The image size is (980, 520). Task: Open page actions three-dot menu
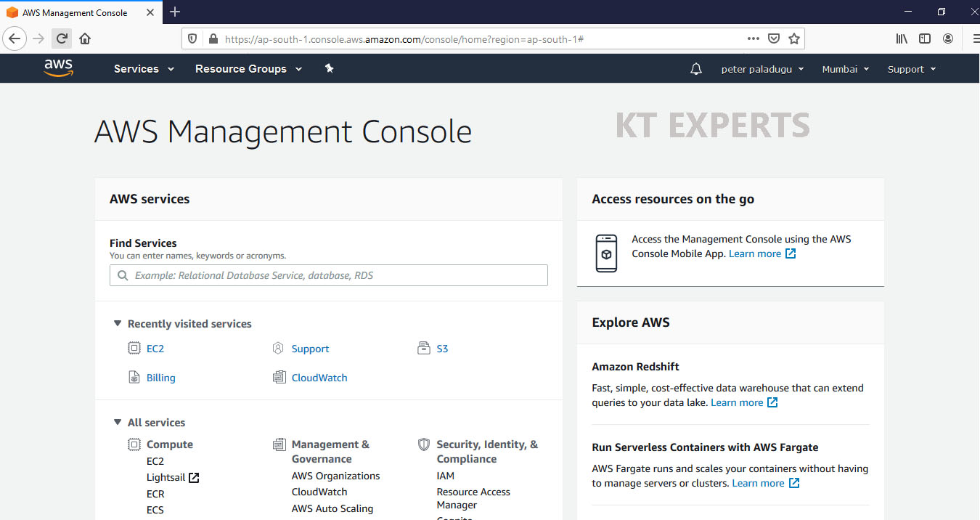coord(753,38)
